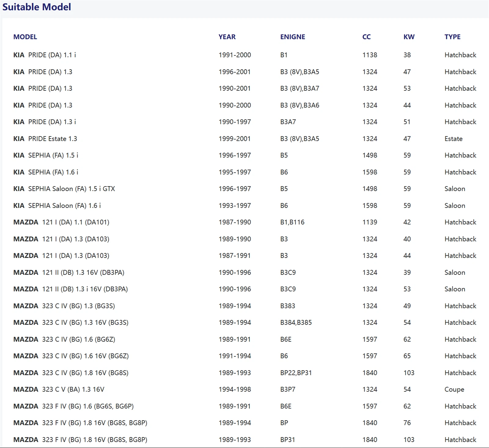Viewport: 489px width, 448px height.
Task: Click the Suitable Model heading
Action: [x=37, y=7]
